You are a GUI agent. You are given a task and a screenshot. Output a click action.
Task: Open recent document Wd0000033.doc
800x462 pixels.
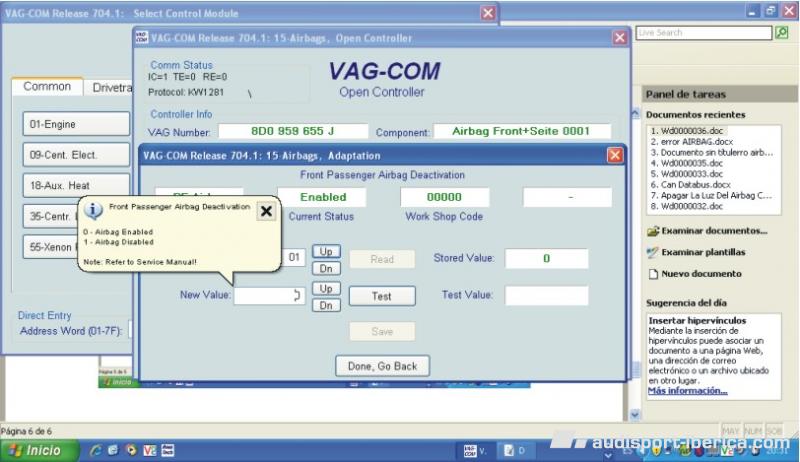coord(687,174)
